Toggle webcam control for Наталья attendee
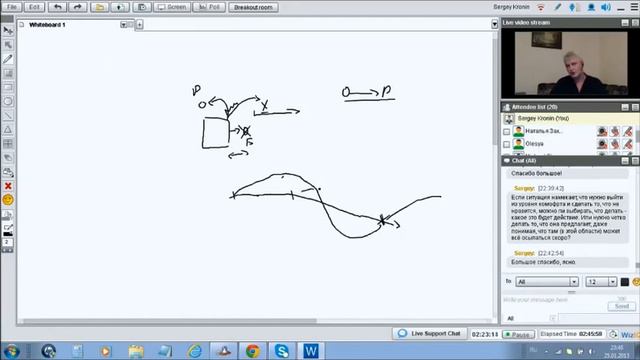 602,131
